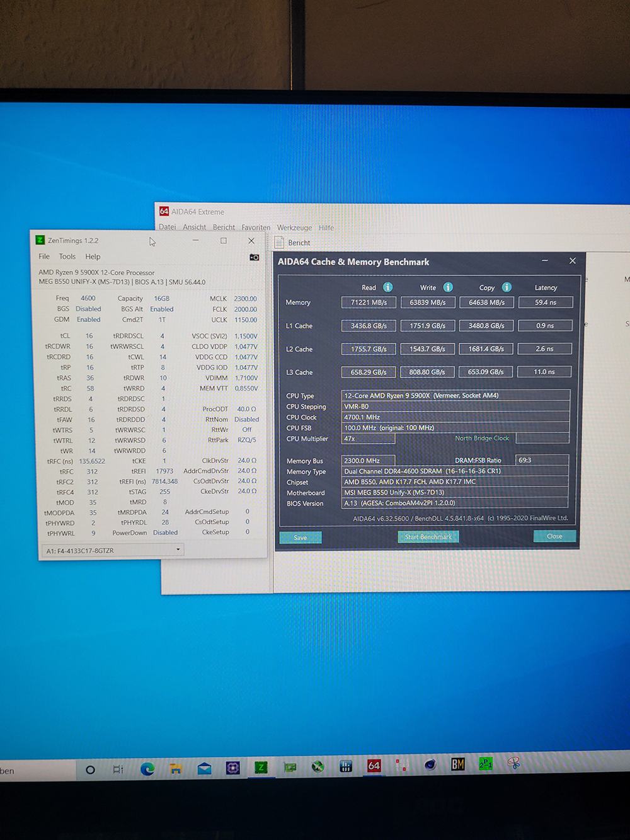Open the A1: F4-4133C17-8GTZR module dropdown
The image size is (630, 840).
tap(112, 550)
